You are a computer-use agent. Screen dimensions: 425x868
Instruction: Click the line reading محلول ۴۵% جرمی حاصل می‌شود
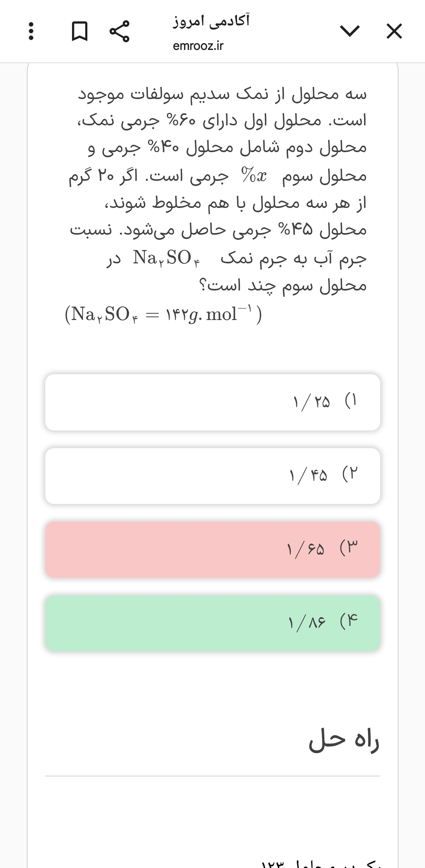[218, 230]
